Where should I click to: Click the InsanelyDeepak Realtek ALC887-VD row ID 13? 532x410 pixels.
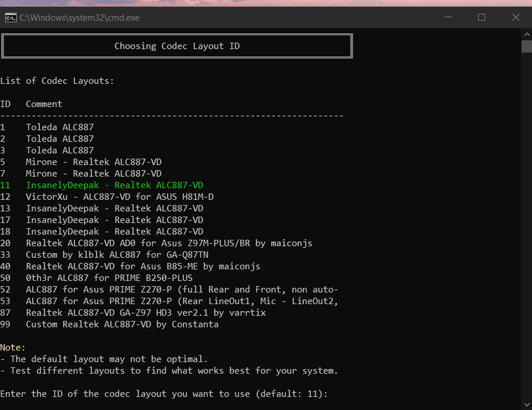click(102, 208)
